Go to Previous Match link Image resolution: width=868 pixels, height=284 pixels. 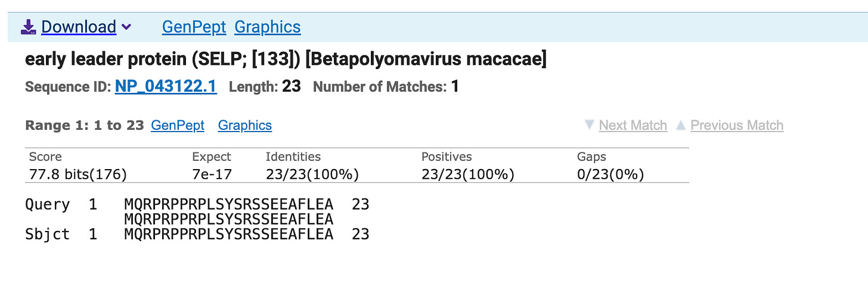pos(736,126)
